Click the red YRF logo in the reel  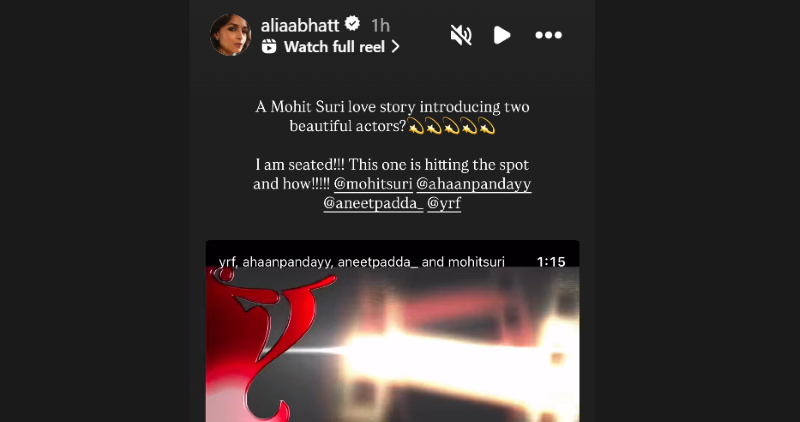tap(260, 344)
